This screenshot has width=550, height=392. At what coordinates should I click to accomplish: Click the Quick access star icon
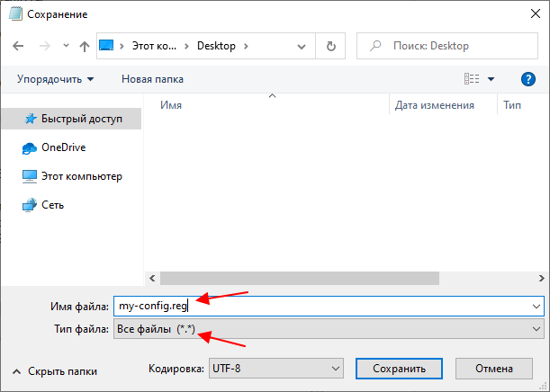(31, 119)
